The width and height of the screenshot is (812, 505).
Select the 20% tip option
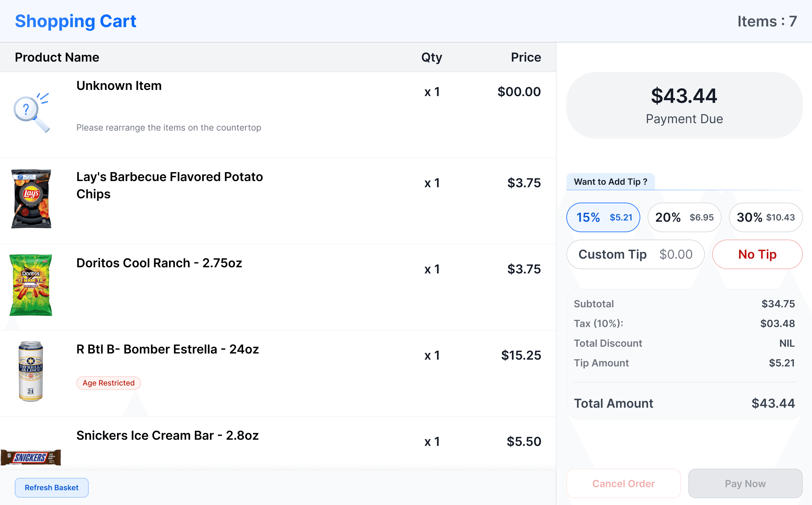point(684,217)
